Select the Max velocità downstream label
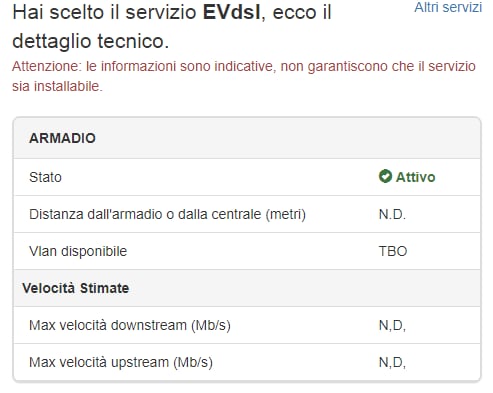This screenshot has height=393, width=493. click(x=130, y=325)
